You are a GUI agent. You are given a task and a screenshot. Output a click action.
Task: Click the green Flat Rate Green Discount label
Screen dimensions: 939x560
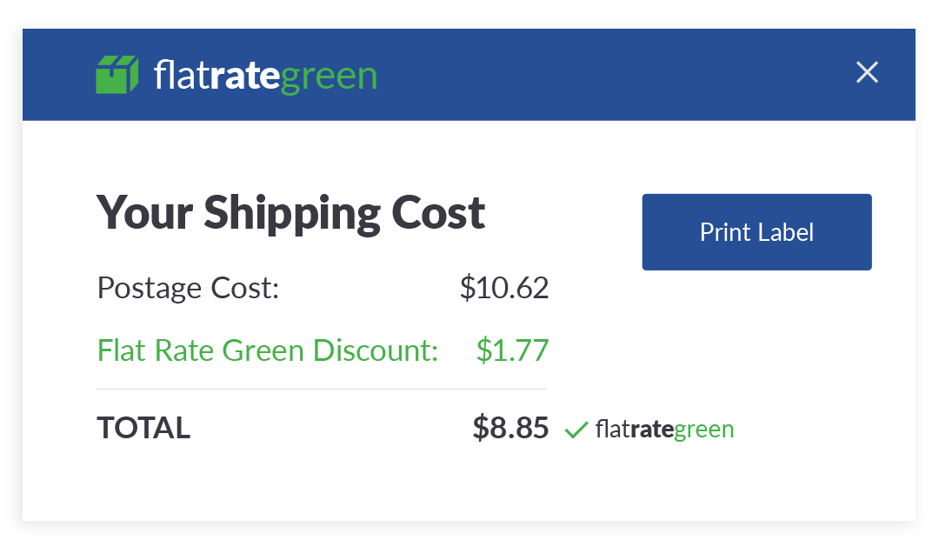[265, 350]
